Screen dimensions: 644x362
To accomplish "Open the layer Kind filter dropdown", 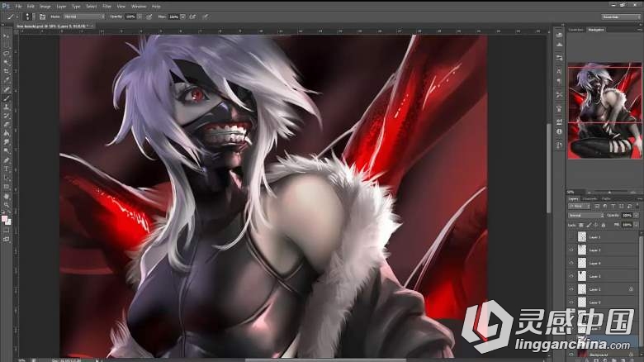I will point(579,206).
